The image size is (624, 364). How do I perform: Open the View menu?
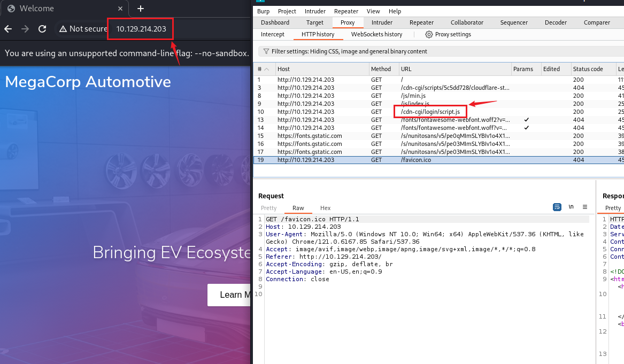tap(373, 11)
